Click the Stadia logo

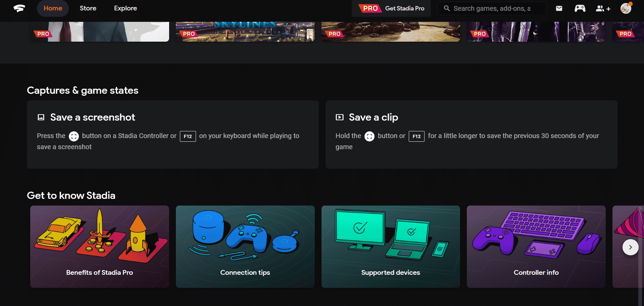pyautogui.click(x=19, y=8)
